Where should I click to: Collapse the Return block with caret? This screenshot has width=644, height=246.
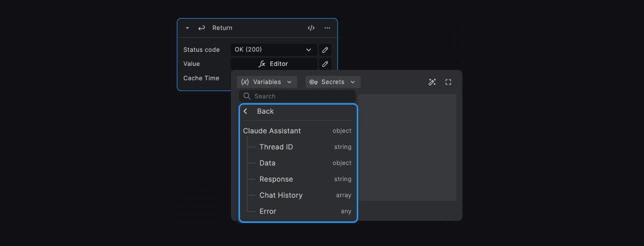(x=188, y=28)
